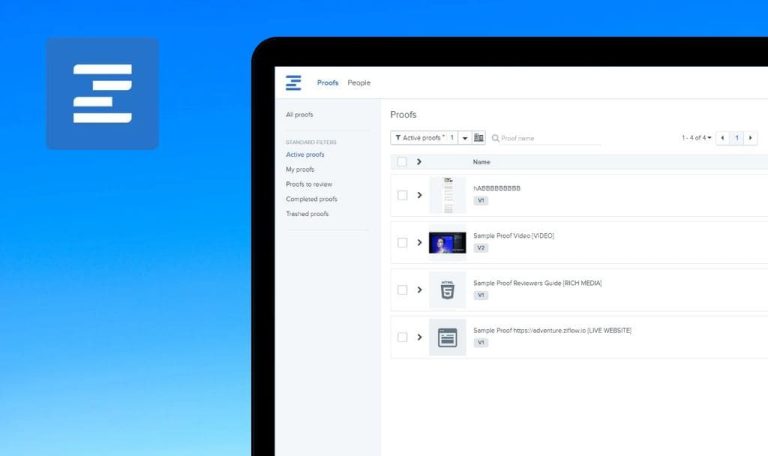Click the adventure.ziflow.io proof name
The height and width of the screenshot is (456, 768).
(x=552, y=331)
